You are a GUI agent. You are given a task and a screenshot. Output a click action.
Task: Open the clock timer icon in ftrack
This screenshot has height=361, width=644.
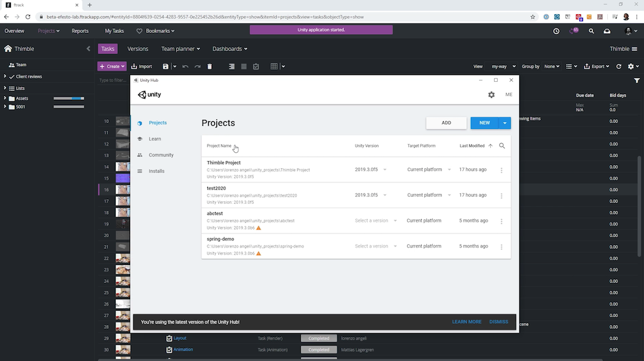tap(556, 31)
